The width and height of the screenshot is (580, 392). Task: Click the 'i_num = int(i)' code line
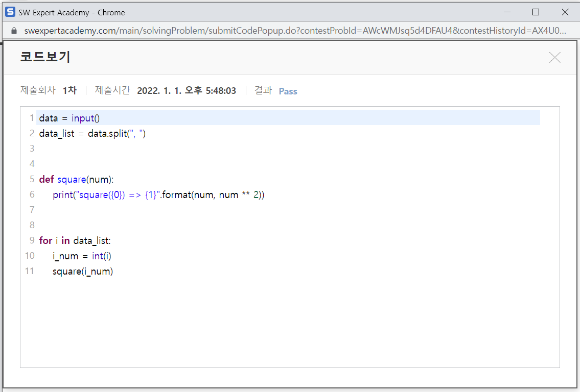(82, 256)
